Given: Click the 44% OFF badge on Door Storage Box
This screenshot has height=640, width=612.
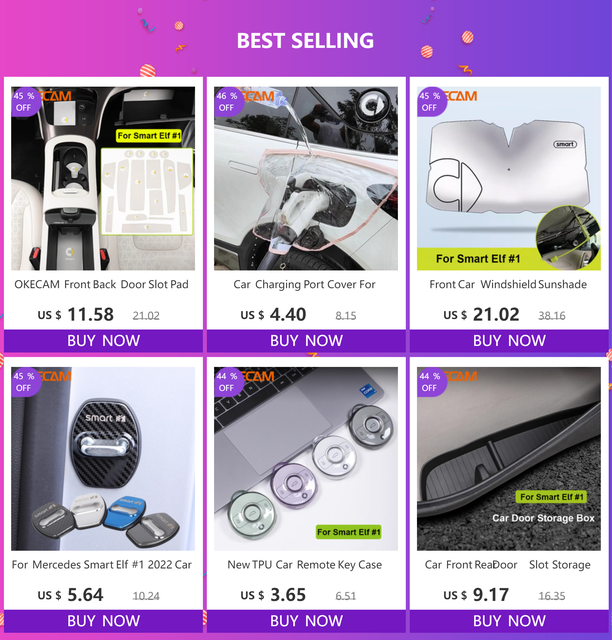Looking at the screenshot, I should [432, 382].
